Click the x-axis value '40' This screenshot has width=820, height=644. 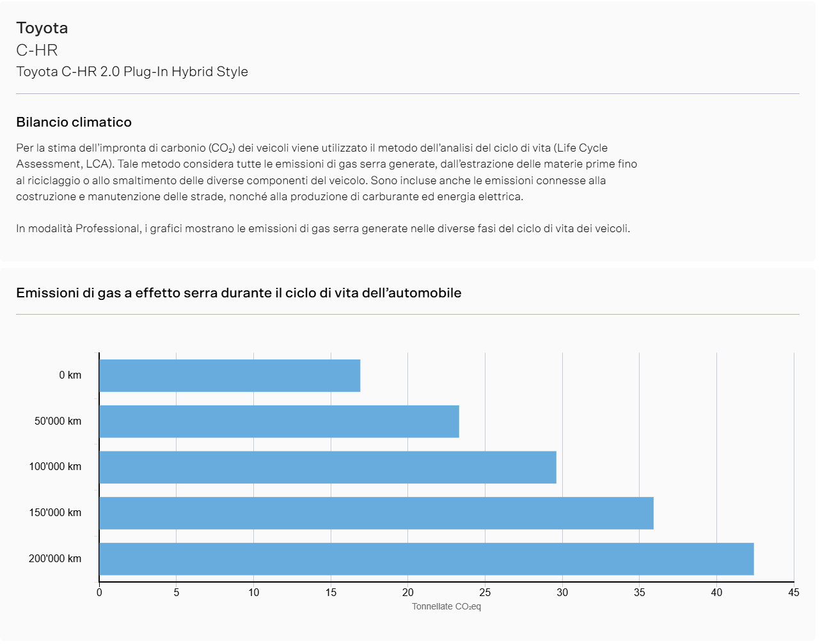tap(716, 593)
